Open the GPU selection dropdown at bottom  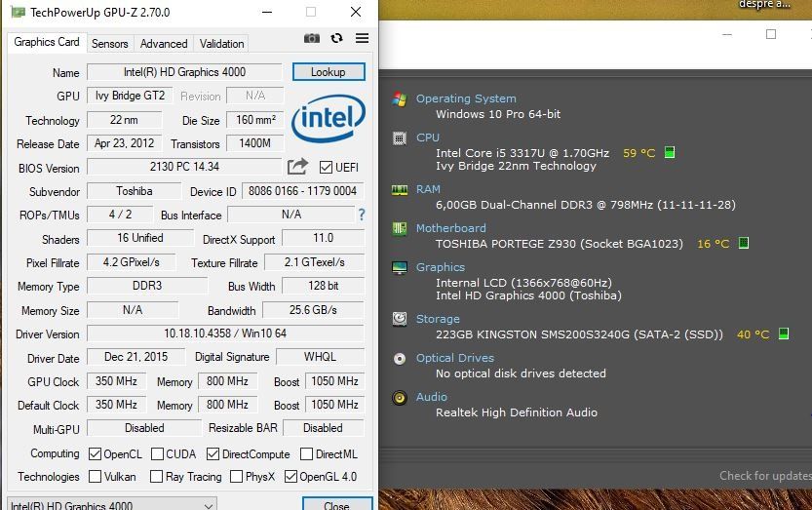click(x=112, y=504)
